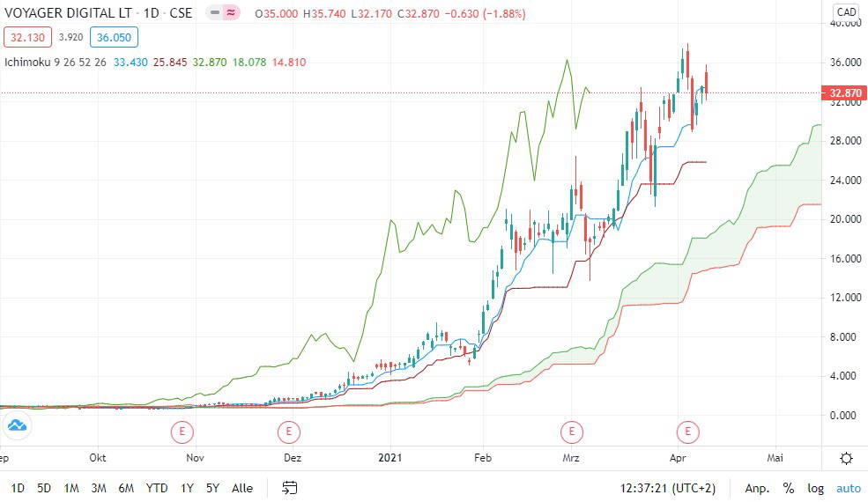Select the 5Y time range

coord(213,488)
